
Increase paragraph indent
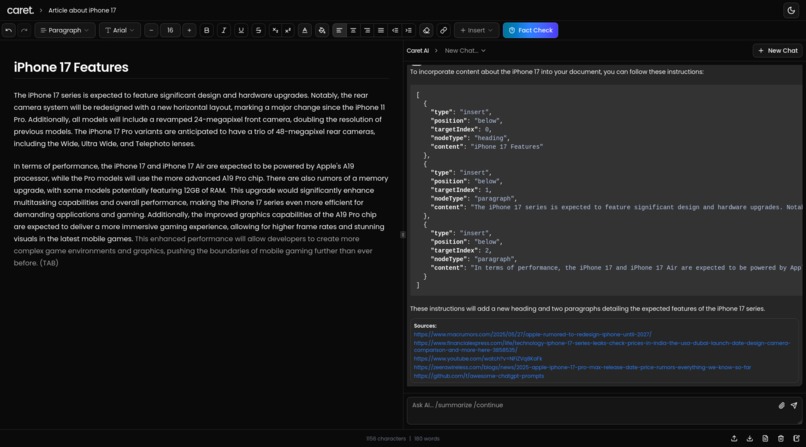click(x=409, y=30)
